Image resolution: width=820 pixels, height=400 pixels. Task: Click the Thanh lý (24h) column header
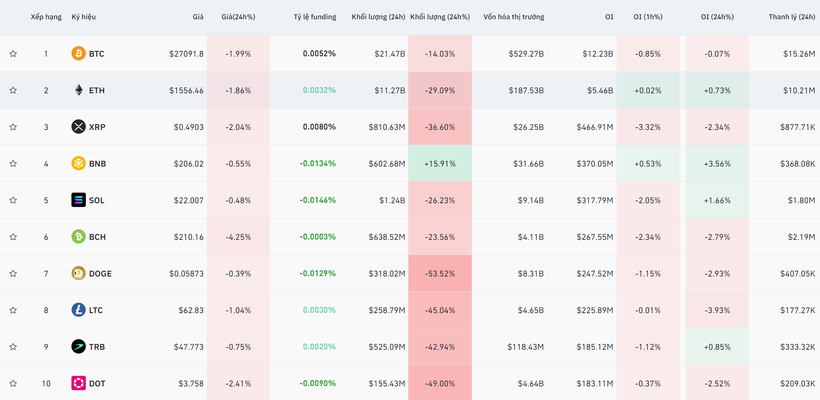coord(792,17)
